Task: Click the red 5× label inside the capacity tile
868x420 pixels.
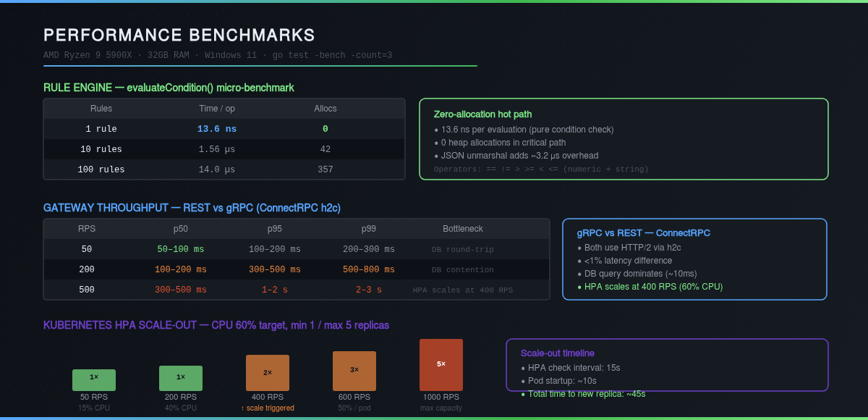Action: tap(441, 364)
